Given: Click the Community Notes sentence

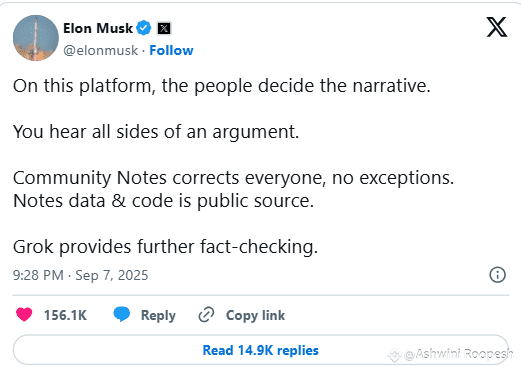Looking at the screenshot, I should (233, 178).
